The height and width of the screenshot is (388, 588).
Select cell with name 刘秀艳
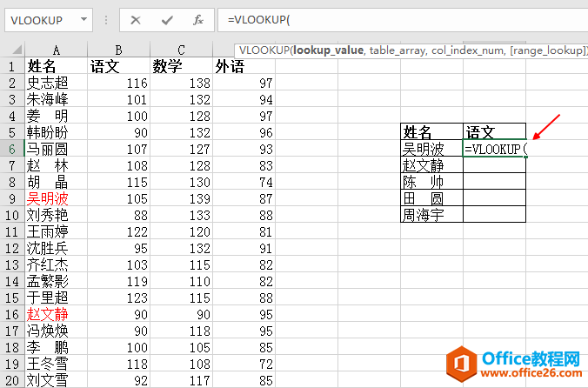[x=57, y=215]
